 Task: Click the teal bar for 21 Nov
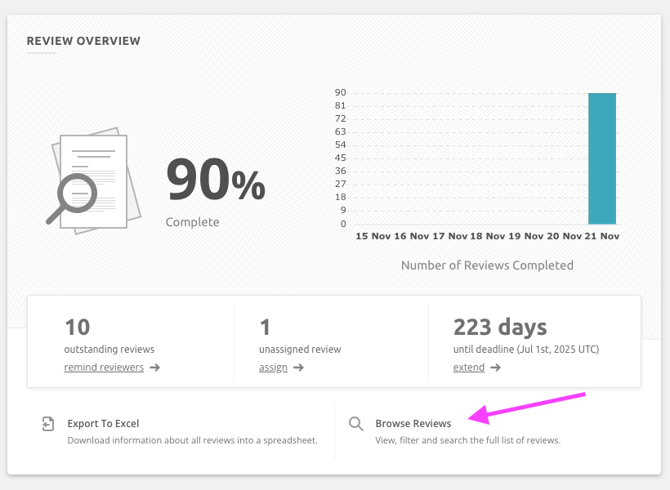click(x=602, y=158)
